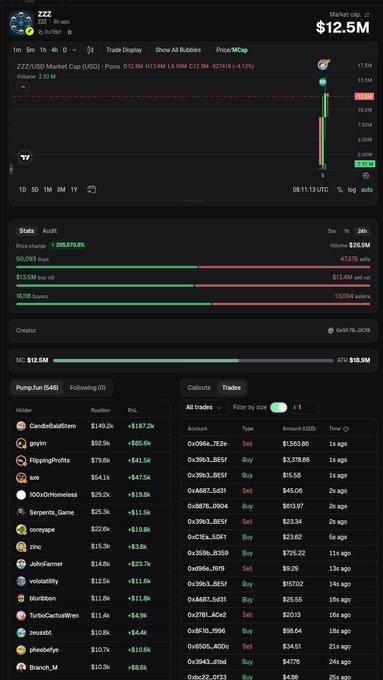Expand the chart interval dropdown arrow
This screenshot has width=383, height=680.
coord(74,50)
